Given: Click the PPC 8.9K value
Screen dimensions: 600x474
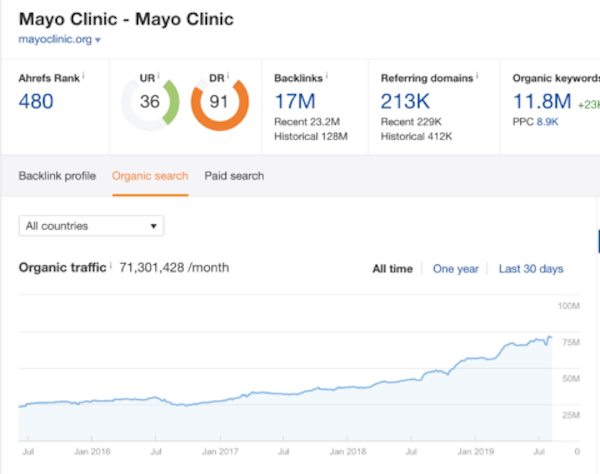Looking at the screenshot, I should 547,122.
